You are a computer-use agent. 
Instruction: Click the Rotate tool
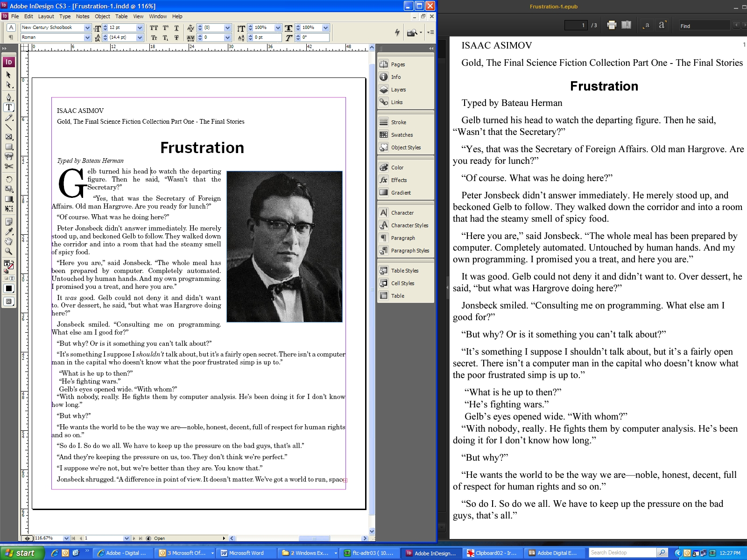(x=8, y=179)
